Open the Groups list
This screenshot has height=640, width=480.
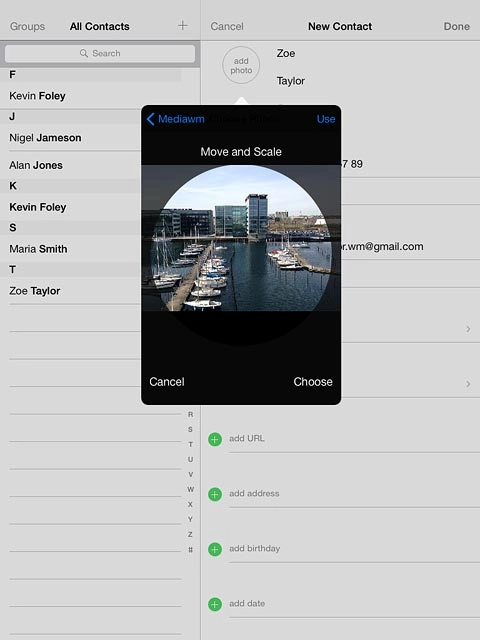pos(27,27)
